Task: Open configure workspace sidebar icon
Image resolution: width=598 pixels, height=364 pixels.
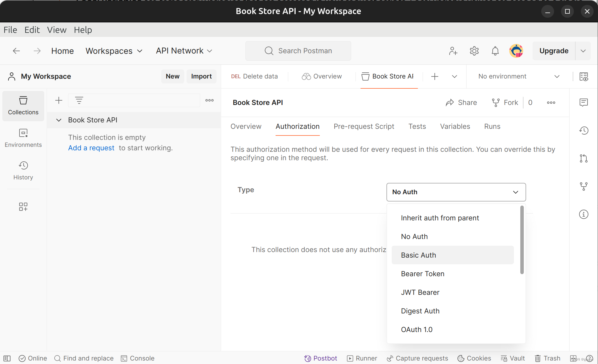Action: click(x=23, y=207)
